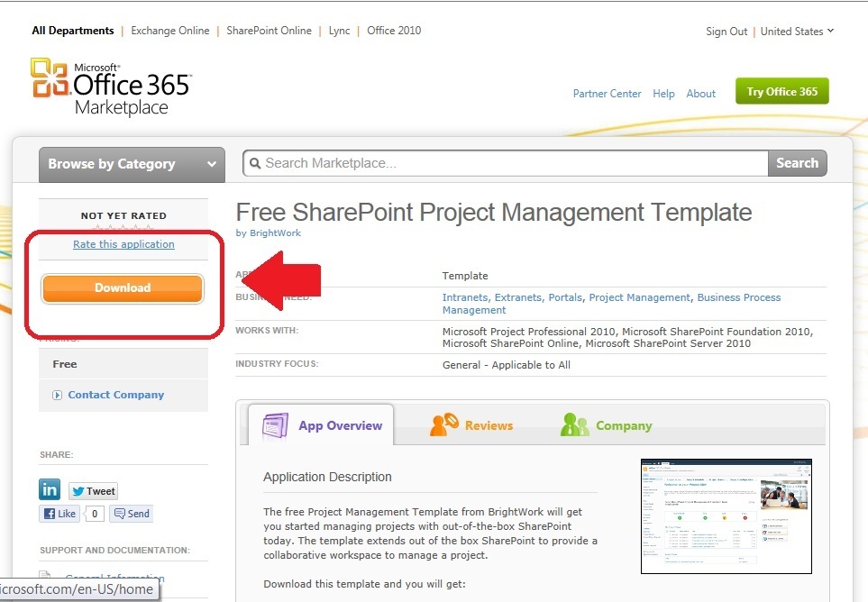This screenshot has height=602, width=868.
Task: Expand the Browse by Category dropdown
Action: click(132, 164)
